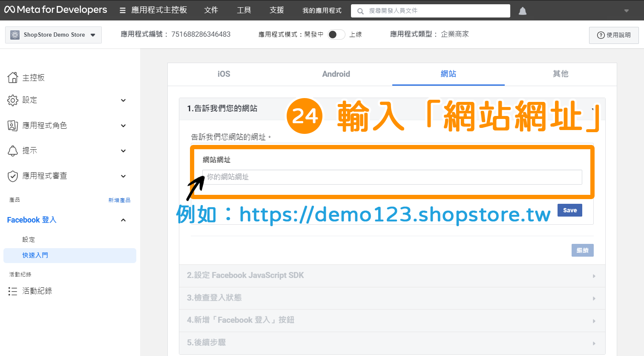Collapse the Facebook 登入 section chevron
The height and width of the screenshot is (356, 644).
pos(124,220)
